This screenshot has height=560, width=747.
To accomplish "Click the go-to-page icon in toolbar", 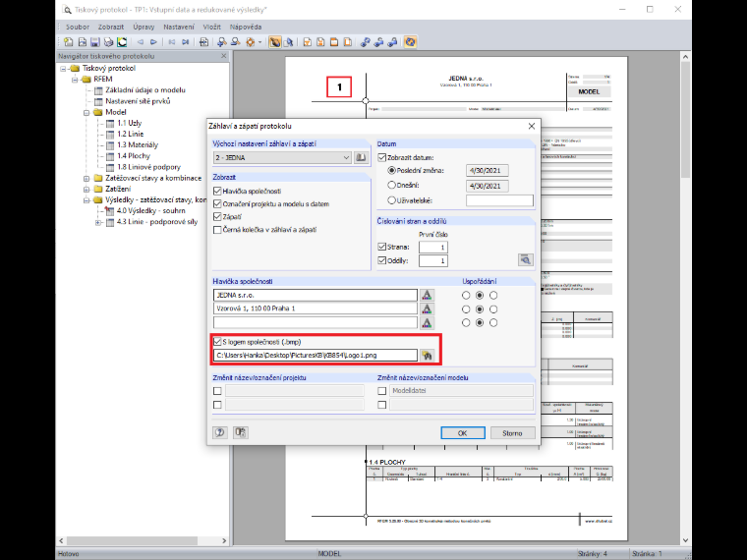I will [x=203, y=42].
